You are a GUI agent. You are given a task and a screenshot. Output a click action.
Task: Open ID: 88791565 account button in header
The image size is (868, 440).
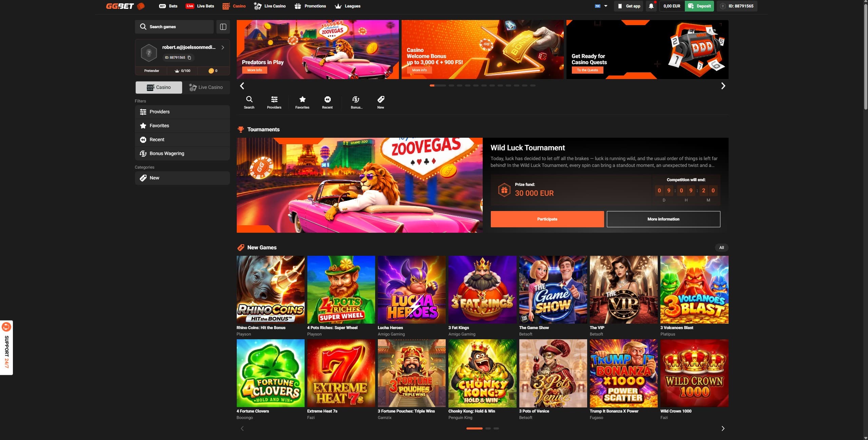coord(737,6)
